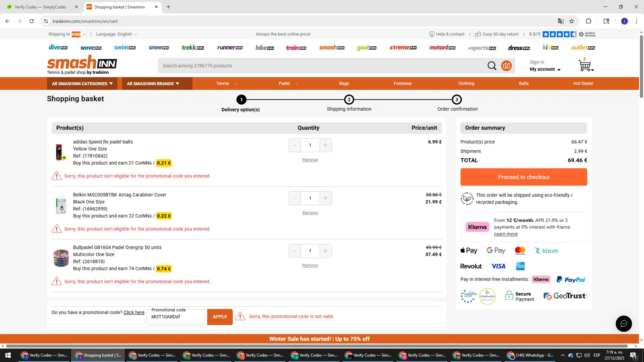Bookmark this page with the star icon
644x362 pixels.
(x=571, y=21)
